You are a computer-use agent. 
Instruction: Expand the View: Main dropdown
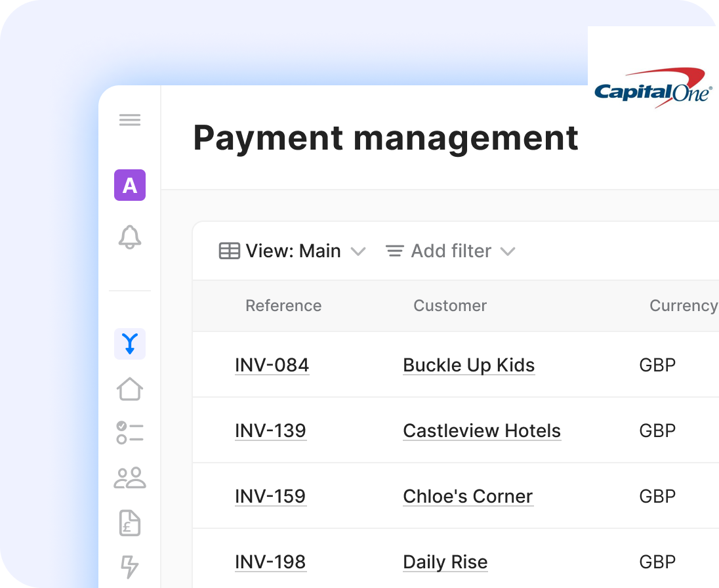292,251
